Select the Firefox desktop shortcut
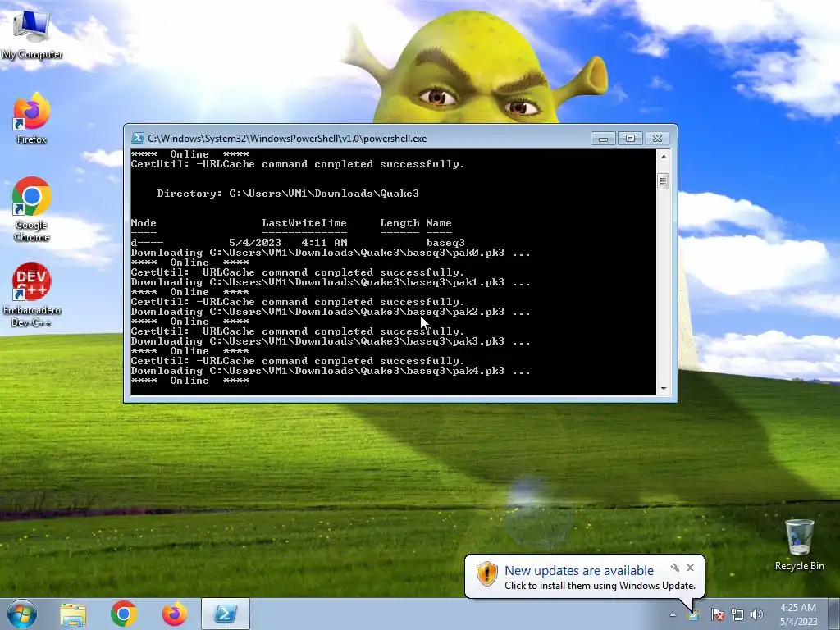Image resolution: width=840 pixels, height=630 pixels. (32, 118)
